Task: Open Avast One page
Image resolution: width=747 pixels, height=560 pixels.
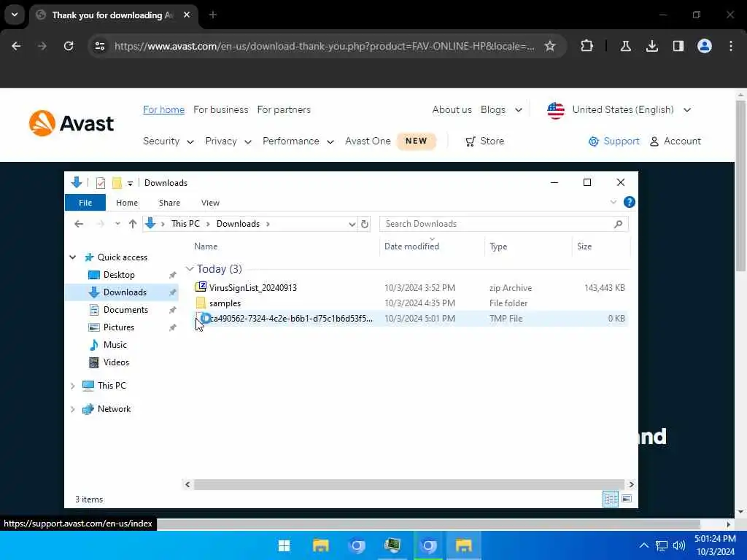Action: click(x=368, y=141)
